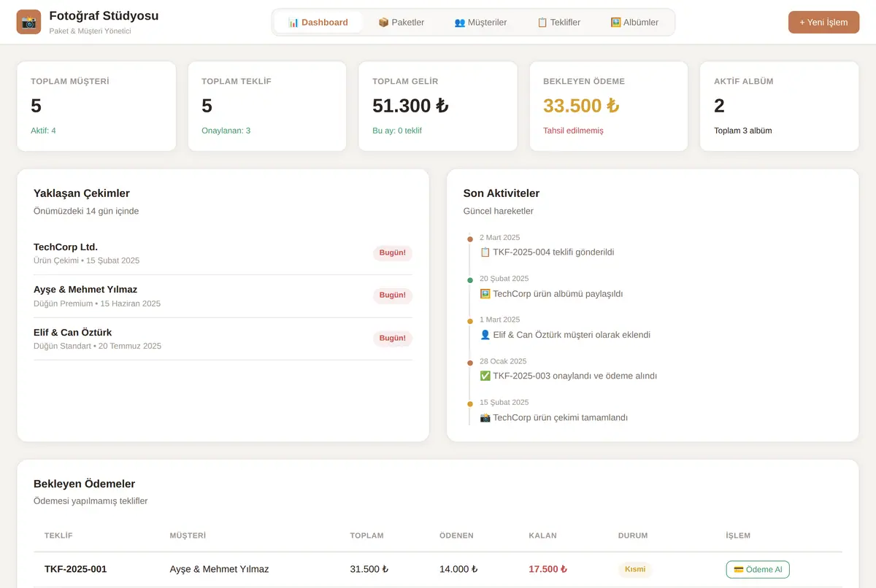This screenshot has width=876, height=588.
Task: Click the clipboard icon beside TKF-2025-004 activity
Action: (x=485, y=252)
